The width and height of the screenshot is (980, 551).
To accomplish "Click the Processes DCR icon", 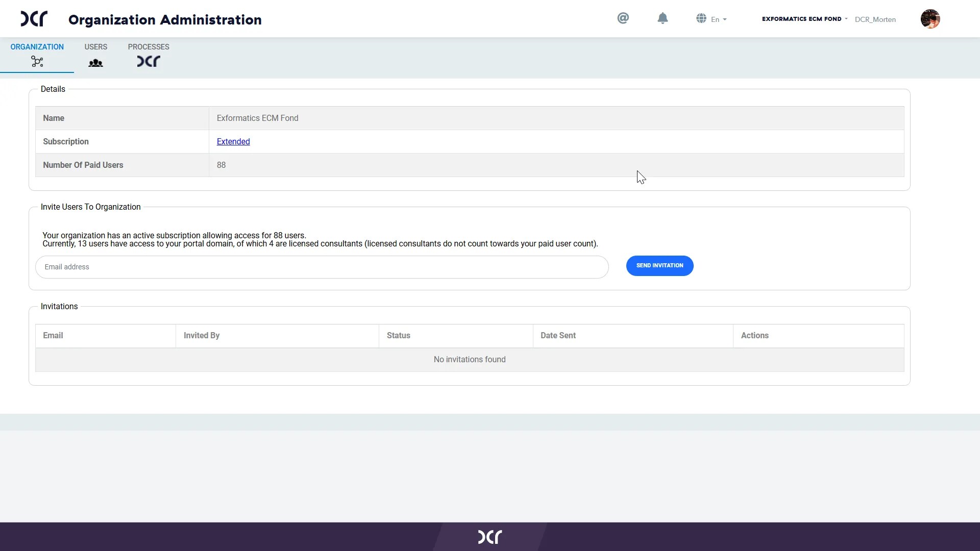I will coord(149,62).
